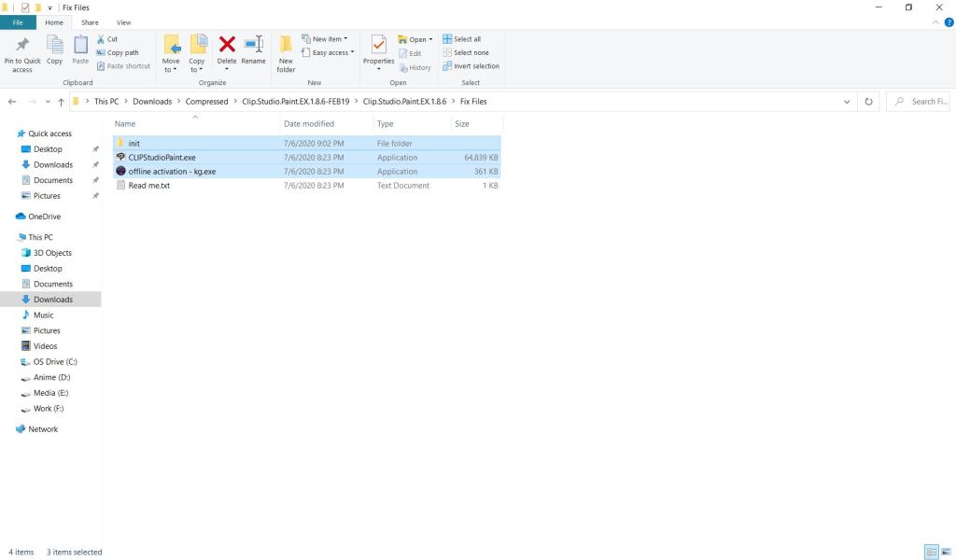Open the Read me.txt file

[x=148, y=186]
